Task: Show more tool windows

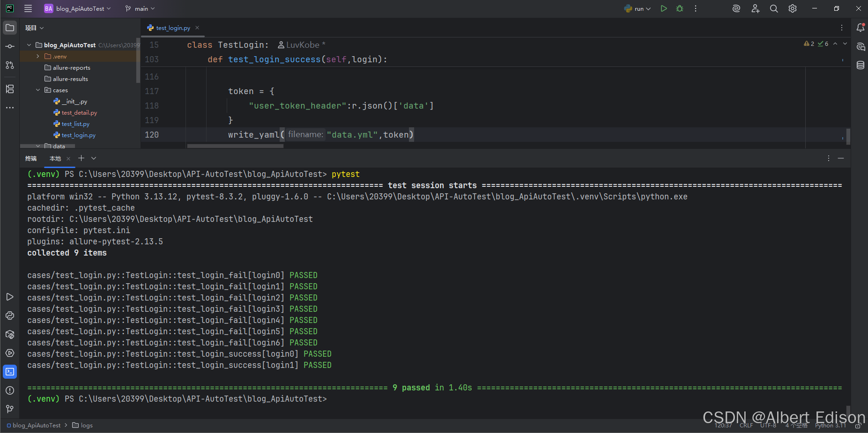Action: (x=10, y=108)
